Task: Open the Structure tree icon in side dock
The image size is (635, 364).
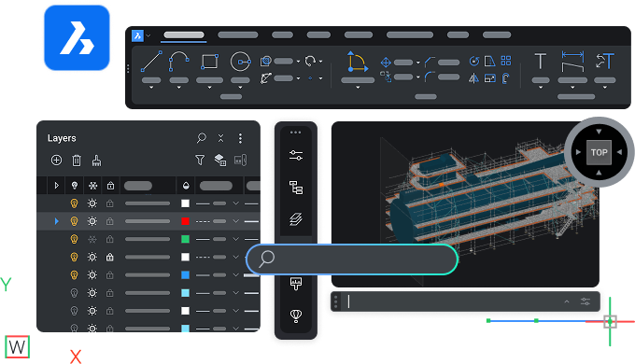Action: (296, 188)
